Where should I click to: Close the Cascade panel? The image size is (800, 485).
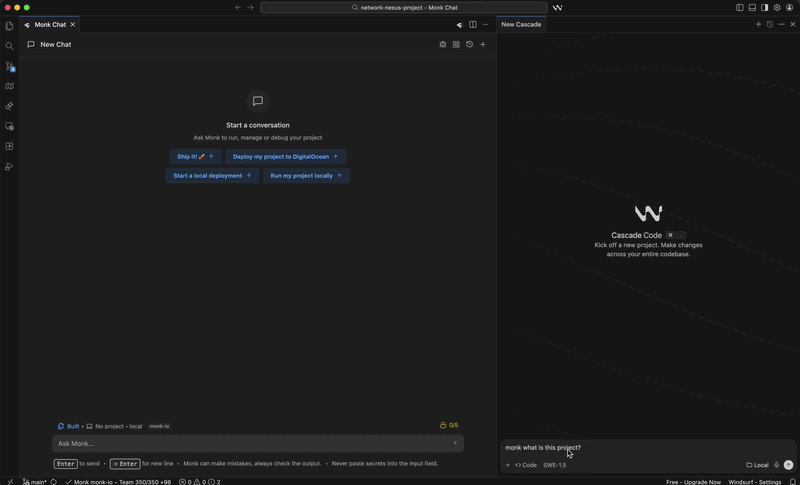coord(793,24)
